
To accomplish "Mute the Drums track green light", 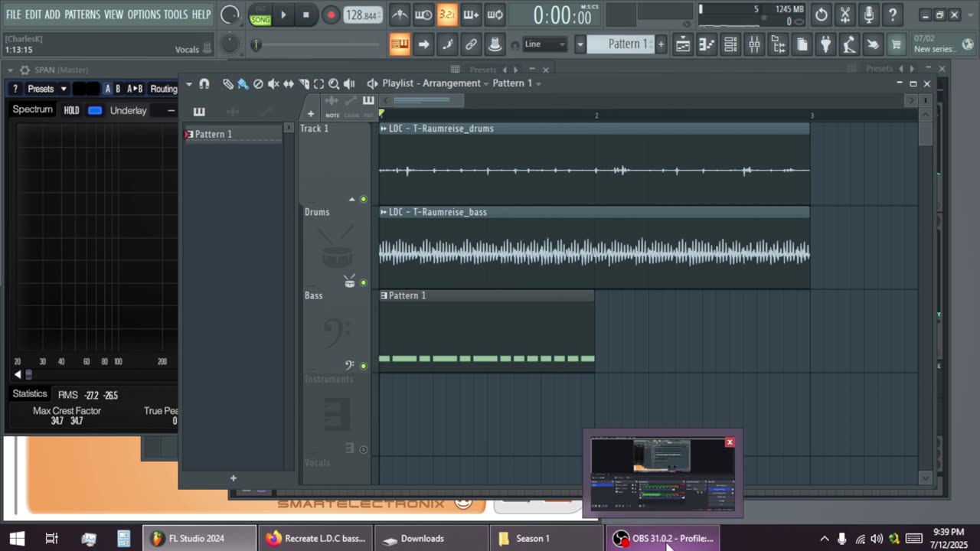I will tap(364, 282).
